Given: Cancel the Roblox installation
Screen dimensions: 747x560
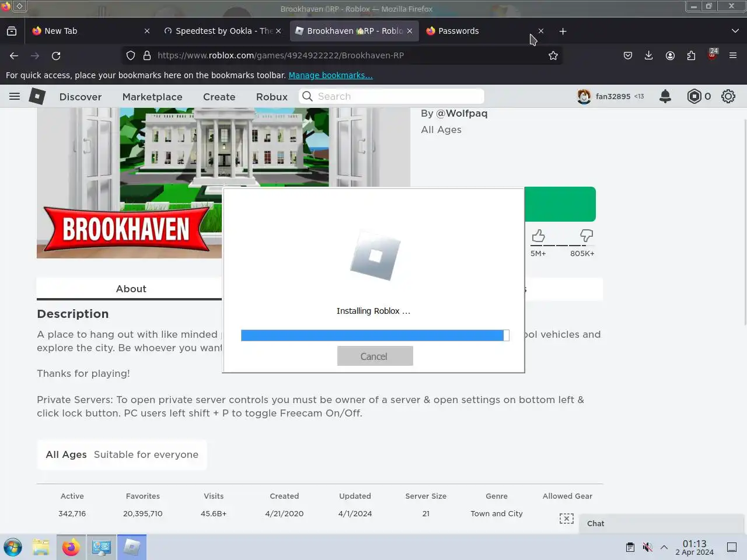Looking at the screenshot, I should [375, 356].
